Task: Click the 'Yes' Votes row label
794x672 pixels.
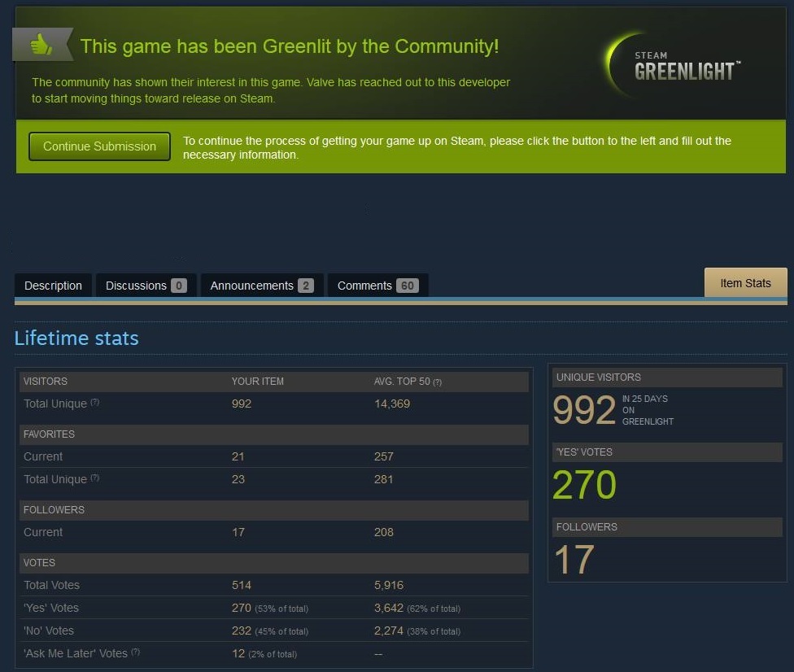Action: click(51, 608)
